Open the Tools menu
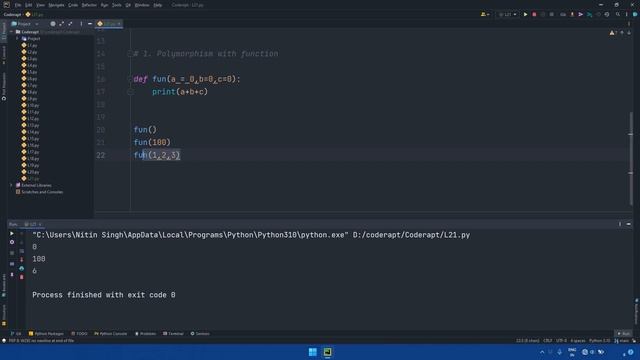This screenshot has width=640, height=360. click(x=117, y=5)
